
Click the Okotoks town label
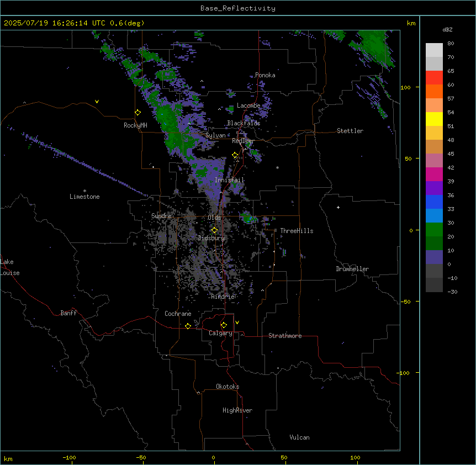[x=228, y=387]
